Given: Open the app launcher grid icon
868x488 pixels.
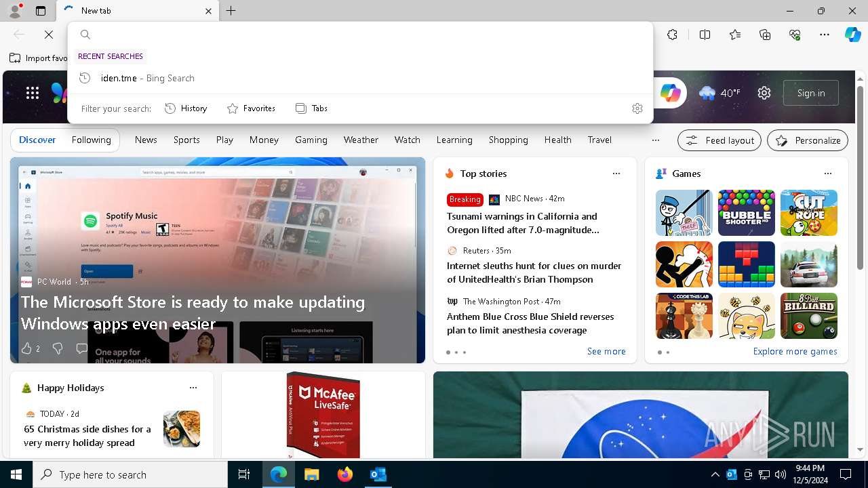Looking at the screenshot, I should coord(33,94).
